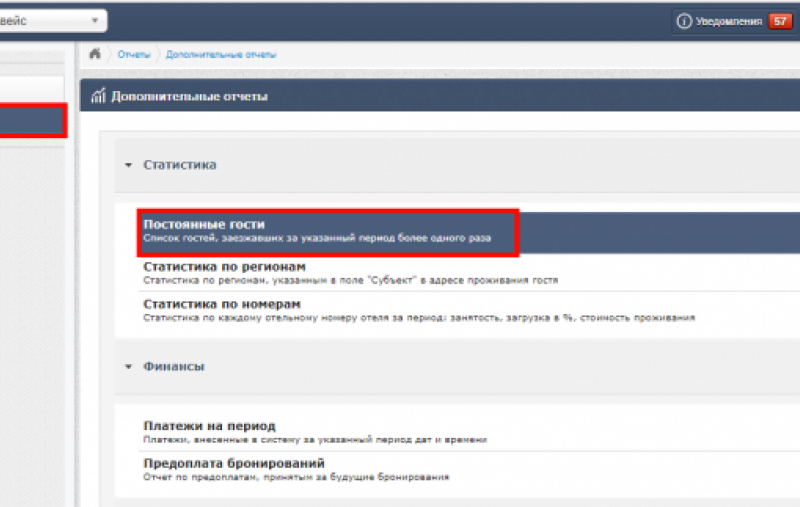This screenshot has width=800, height=507.
Task: Click the Дополнительные отчеты panel title
Action: (189, 96)
